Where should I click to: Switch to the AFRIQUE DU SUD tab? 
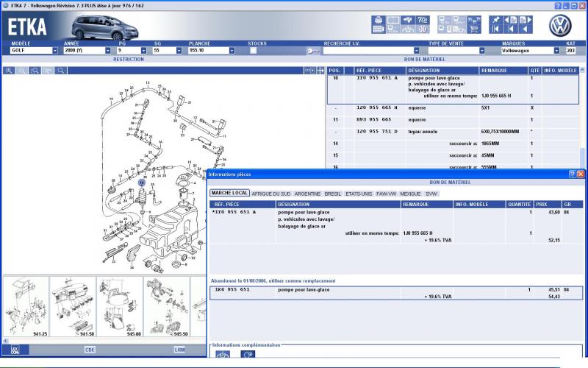click(271, 194)
